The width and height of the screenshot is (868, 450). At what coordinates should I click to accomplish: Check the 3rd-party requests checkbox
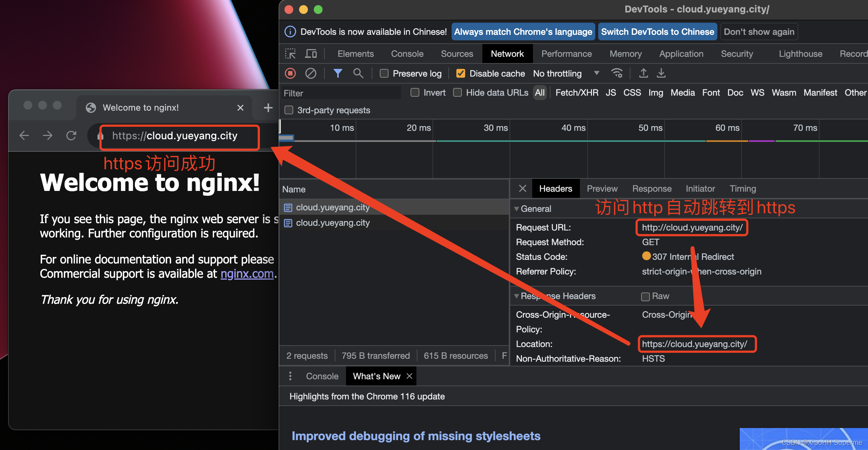[289, 110]
